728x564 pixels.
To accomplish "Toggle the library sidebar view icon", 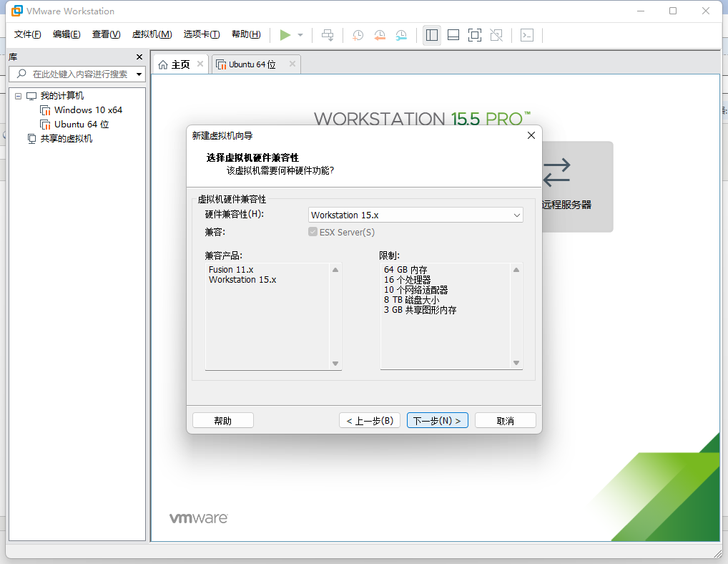I will click(432, 35).
